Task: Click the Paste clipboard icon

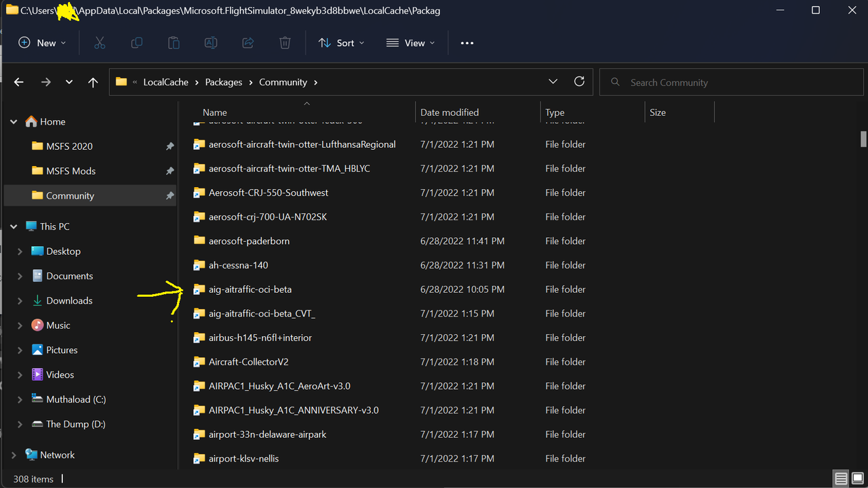Action: (x=174, y=43)
